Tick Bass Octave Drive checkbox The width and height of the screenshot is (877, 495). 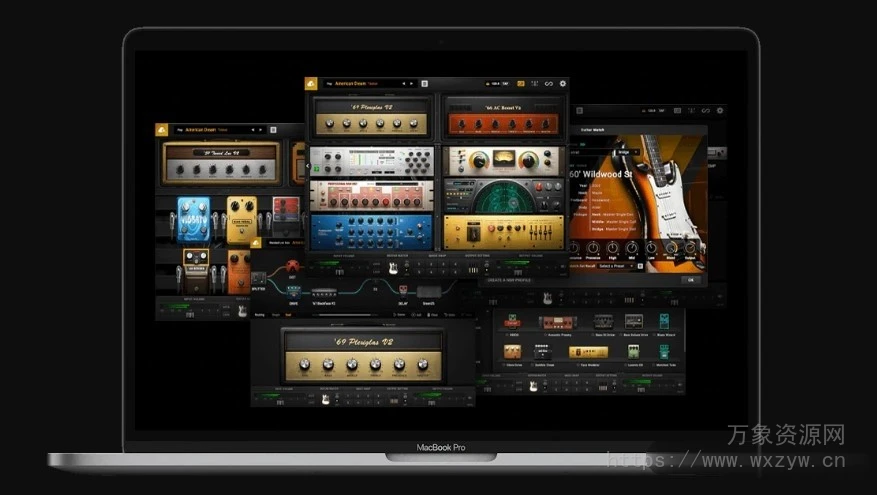(x=621, y=334)
